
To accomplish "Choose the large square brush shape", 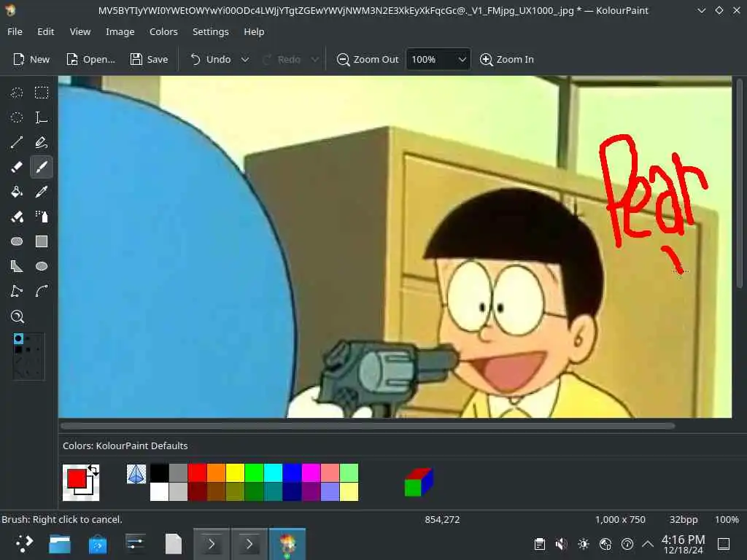I will click(x=18, y=350).
